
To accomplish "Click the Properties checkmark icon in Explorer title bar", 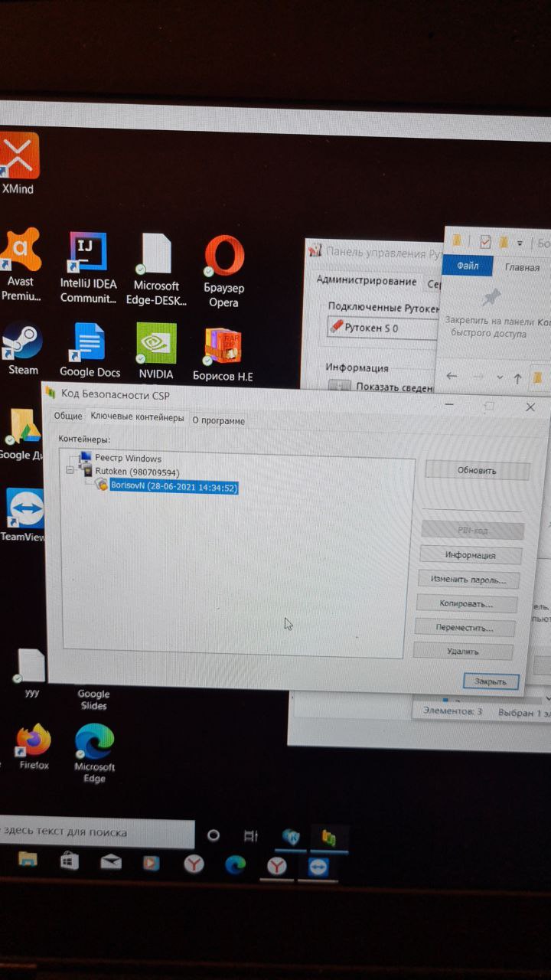I will [484, 242].
